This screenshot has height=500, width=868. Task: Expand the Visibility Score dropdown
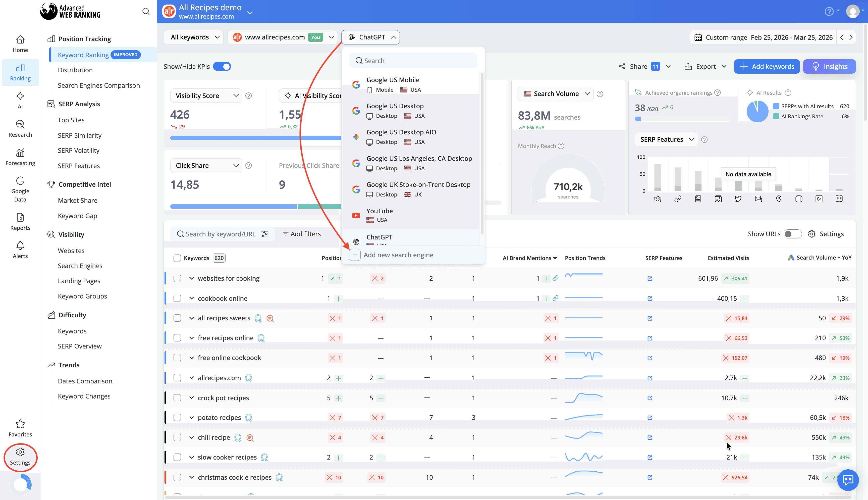(207, 96)
